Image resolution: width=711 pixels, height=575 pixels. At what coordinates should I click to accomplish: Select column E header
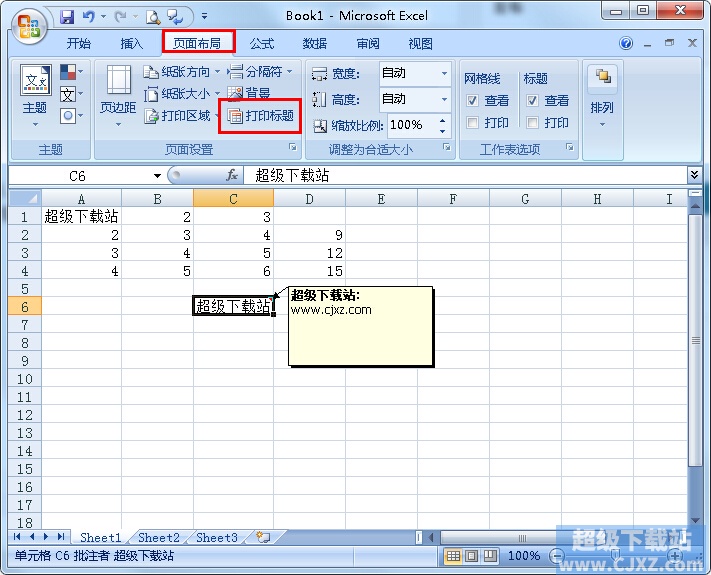click(381, 199)
